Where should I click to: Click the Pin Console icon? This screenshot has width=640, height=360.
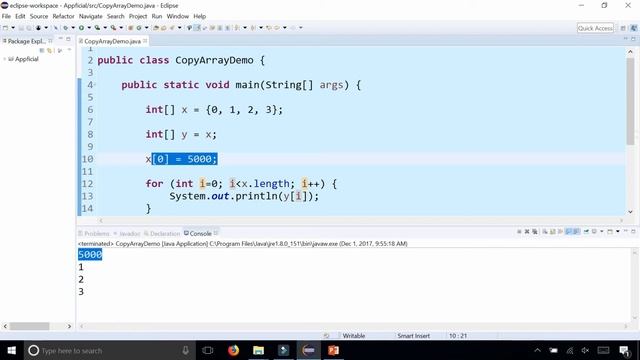[586, 231]
